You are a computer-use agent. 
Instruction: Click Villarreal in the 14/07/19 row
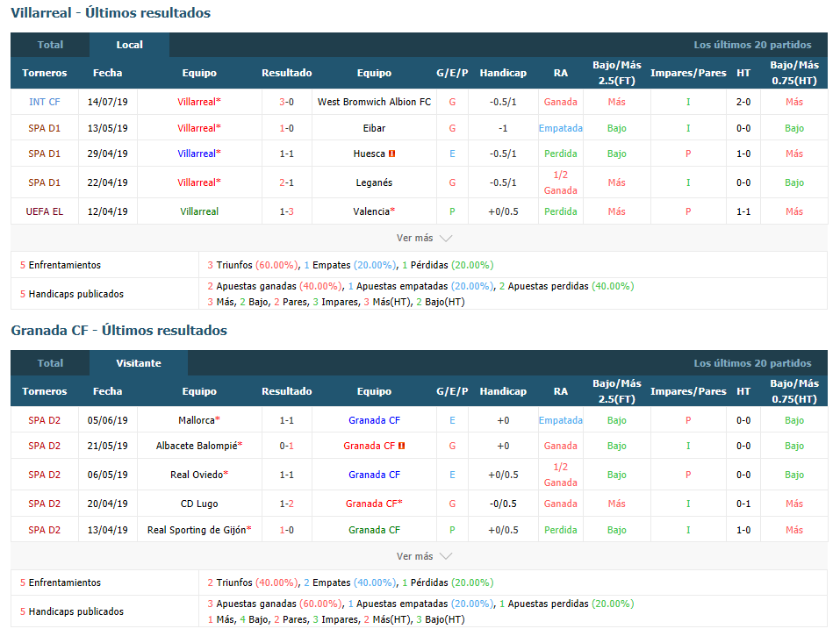[199, 102]
